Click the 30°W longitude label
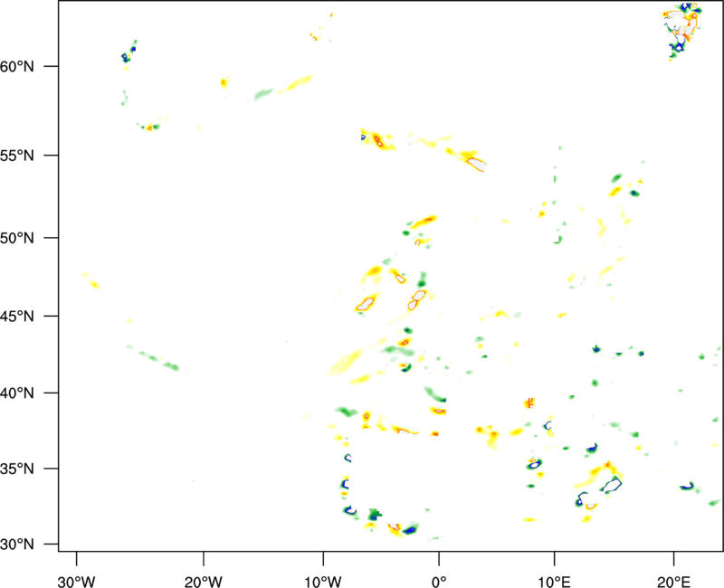The width and height of the screenshot is (724, 588). [77, 582]
